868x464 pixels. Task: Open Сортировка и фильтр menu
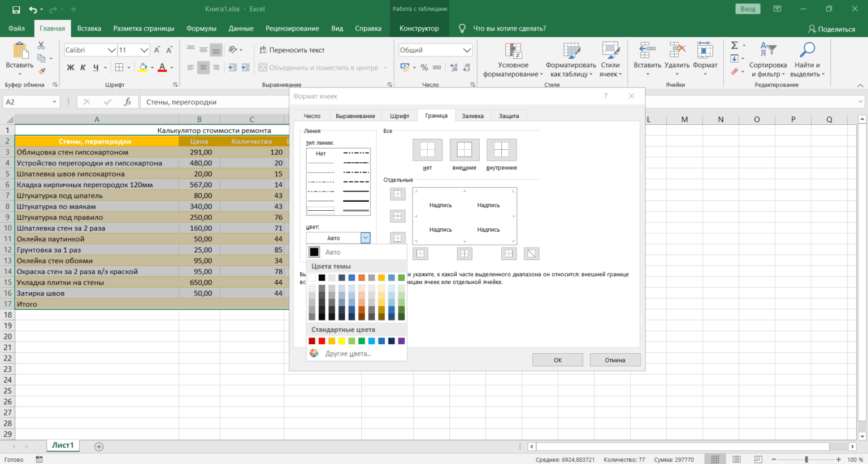coord(768,60)
